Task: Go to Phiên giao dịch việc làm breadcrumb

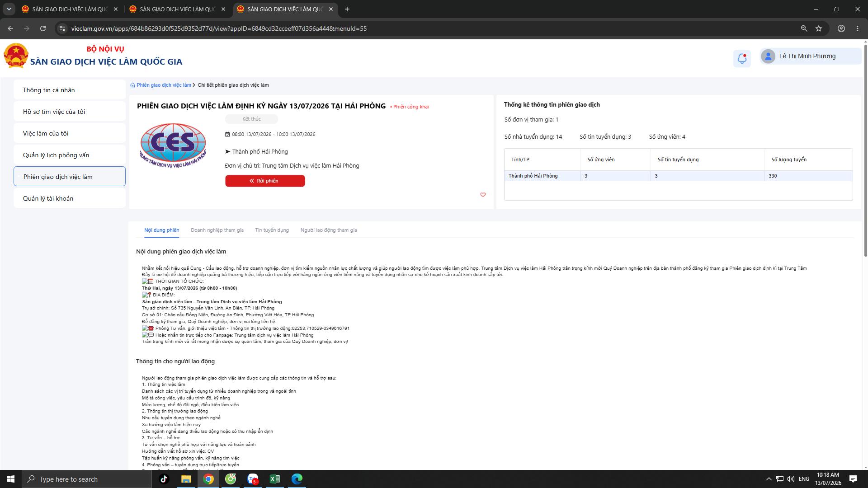Action: pyautogui.click(x=164, y=85)
